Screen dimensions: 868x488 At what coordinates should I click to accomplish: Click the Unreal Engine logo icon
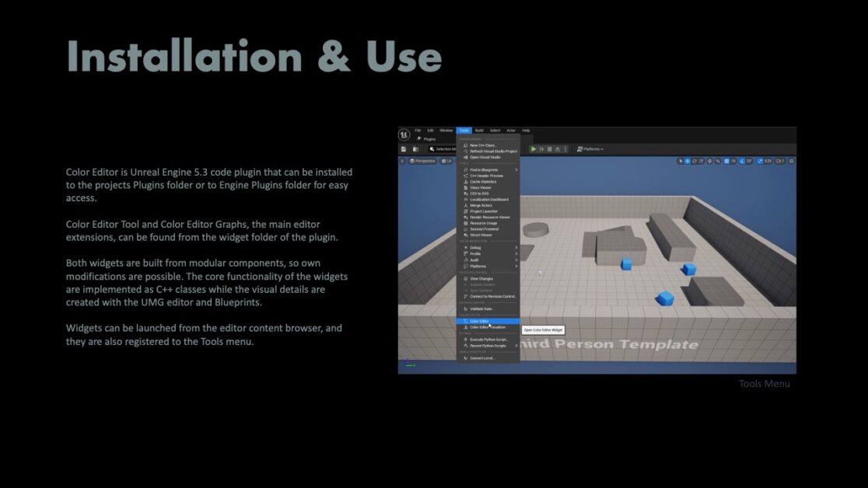coord(404,134)
